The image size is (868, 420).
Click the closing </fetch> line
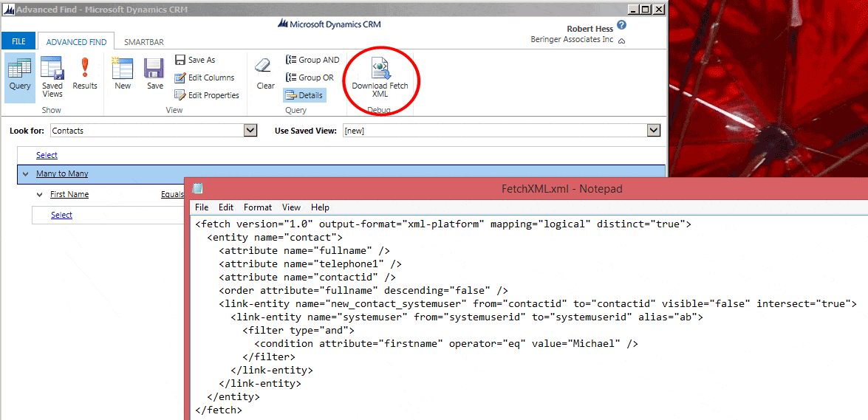(x=219, y=410)
